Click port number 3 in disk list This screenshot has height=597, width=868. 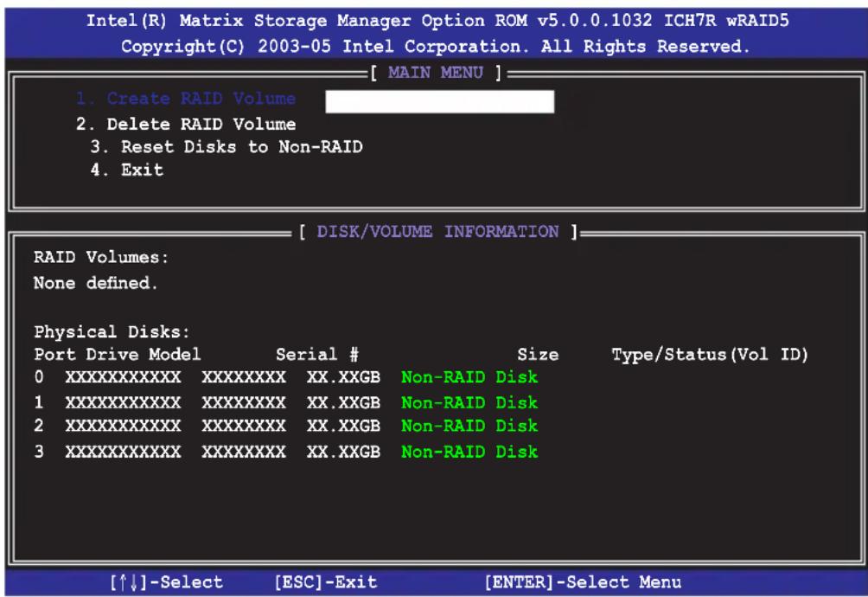(39, 452)
